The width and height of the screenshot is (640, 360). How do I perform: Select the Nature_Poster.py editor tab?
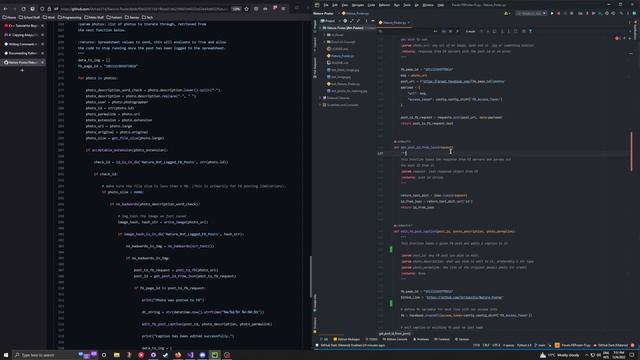(x=394, y=23)
